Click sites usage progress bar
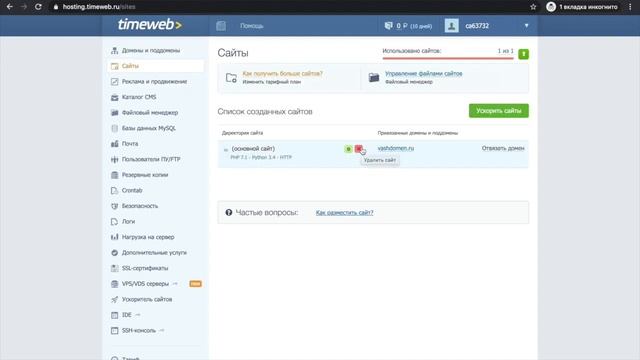 pyautogui.click(x=448, y=58)
